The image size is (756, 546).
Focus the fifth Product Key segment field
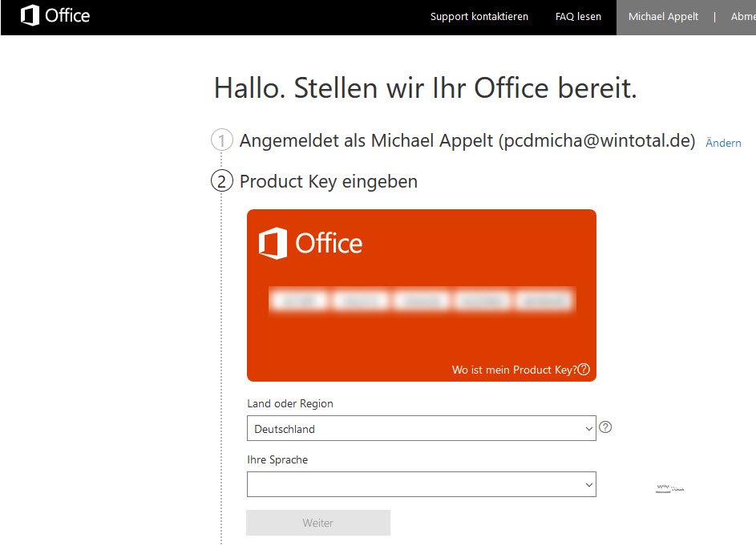point(544,301)
